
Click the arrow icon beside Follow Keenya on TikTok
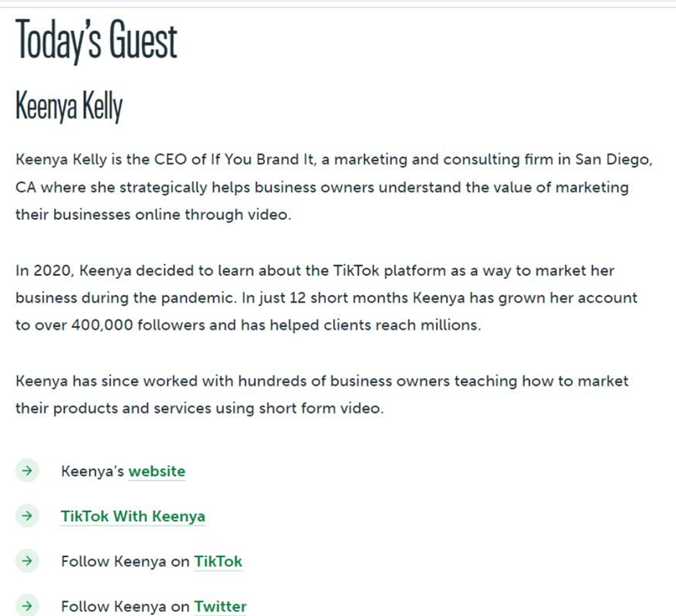point(27,561)
